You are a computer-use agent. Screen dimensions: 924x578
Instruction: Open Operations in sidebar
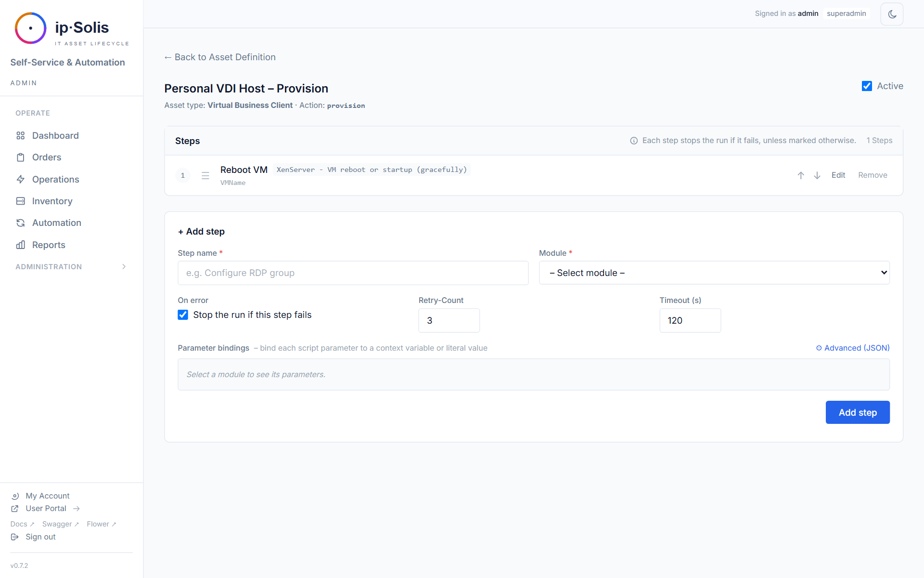coord(56,180)
